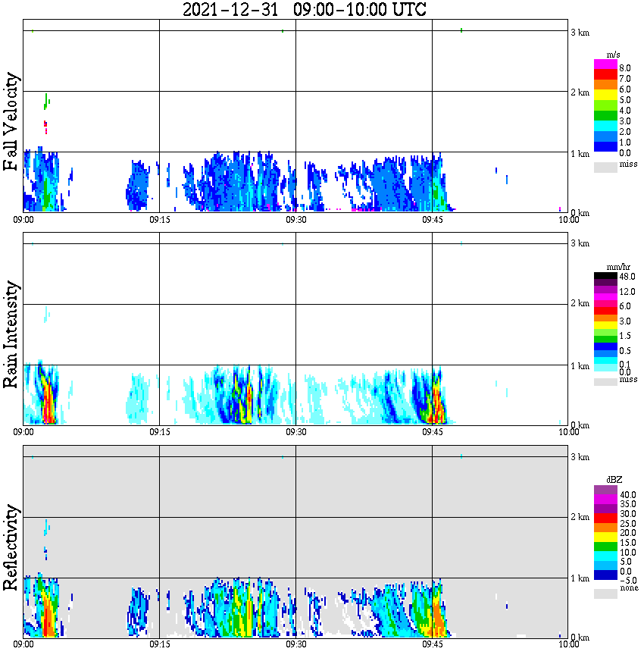The height and width of the screenshot is (658, 644).
Task: Click the '3 km' label of the Reflectivity plot
Action: pyautogui.click(x=580, y=456)
